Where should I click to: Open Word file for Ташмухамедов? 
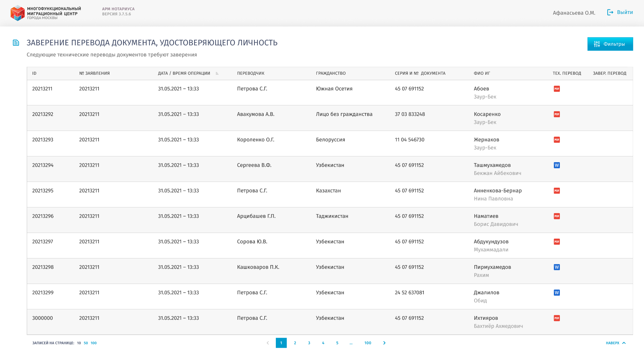[557, 165]
